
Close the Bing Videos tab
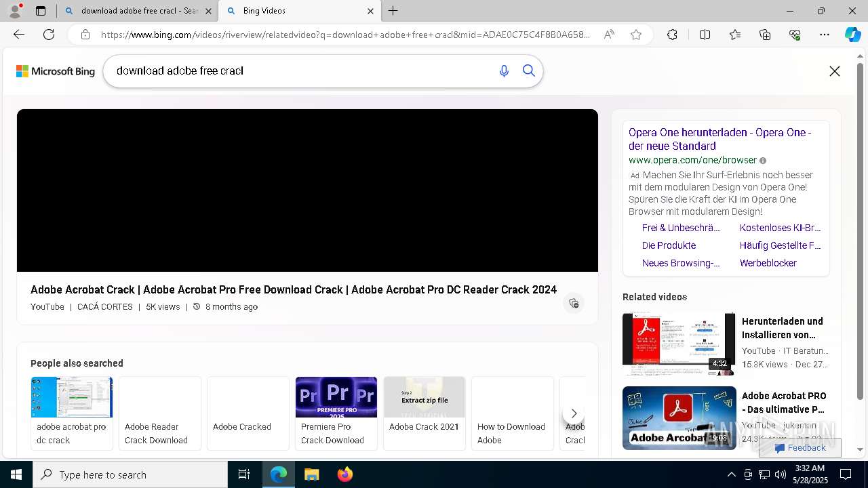click(370, 11)
